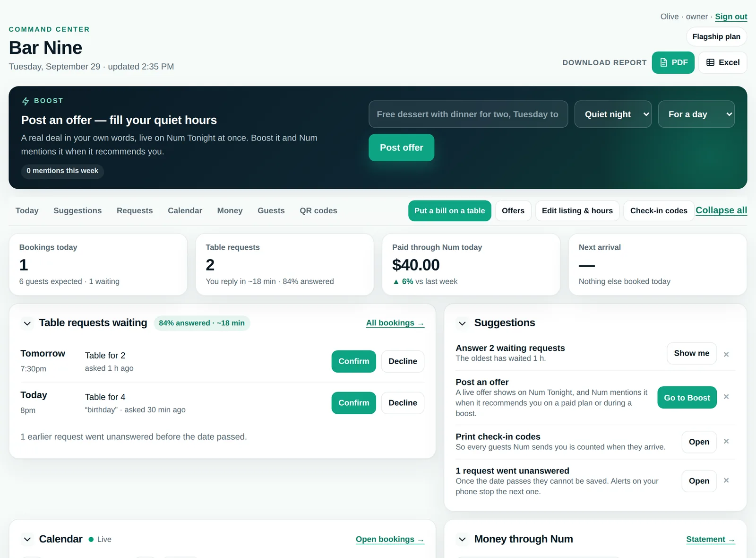Click 'Put a bill on a table'
The width and height of the screenshot is (756, 558).
pos(450,211)
